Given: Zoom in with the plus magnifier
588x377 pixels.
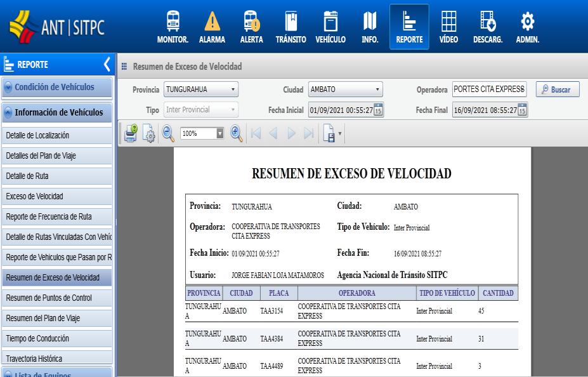Looking at the screenshot, I should click(236, 133).
